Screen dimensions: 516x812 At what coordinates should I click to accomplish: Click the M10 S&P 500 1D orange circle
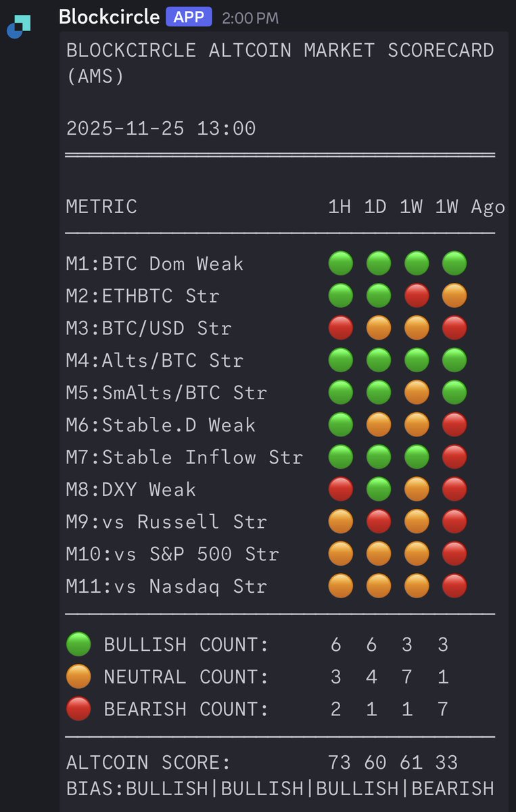point(379,555)
